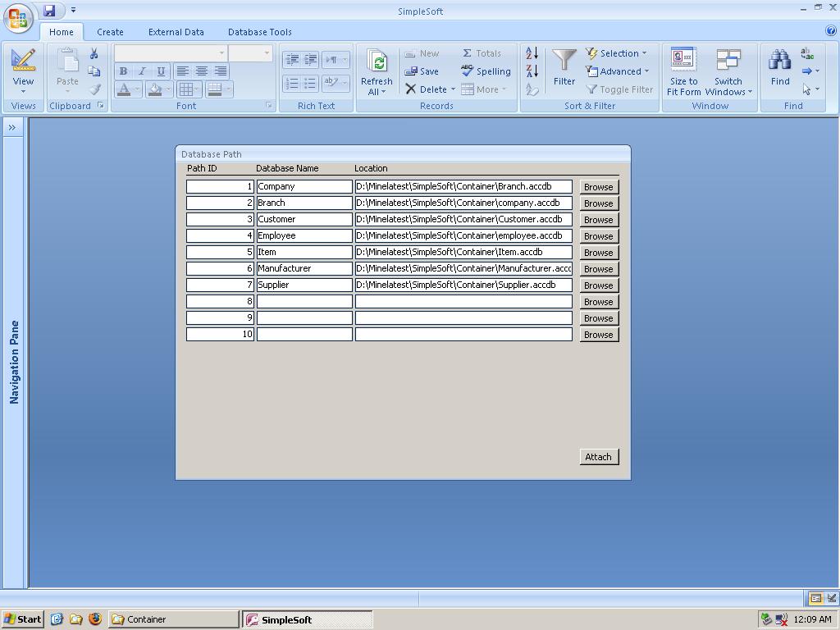Open the Selection filter dropdown

pos(616,53)
